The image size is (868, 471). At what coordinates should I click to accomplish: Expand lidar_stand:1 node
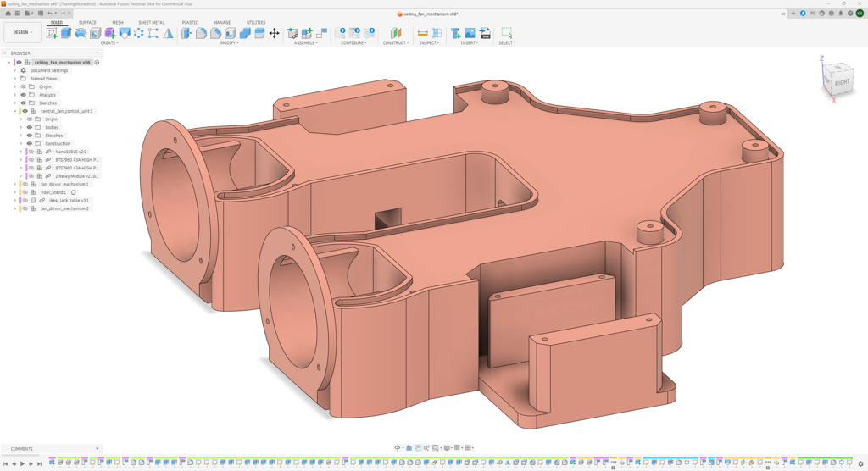coord(15,192)
